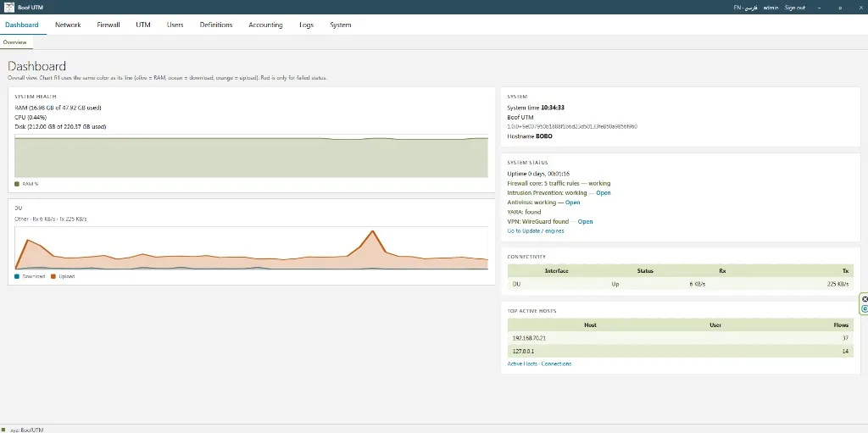This screenshot has height=433, width=868.
Task: Open the Users menu
Action: [x=175, y=25]
